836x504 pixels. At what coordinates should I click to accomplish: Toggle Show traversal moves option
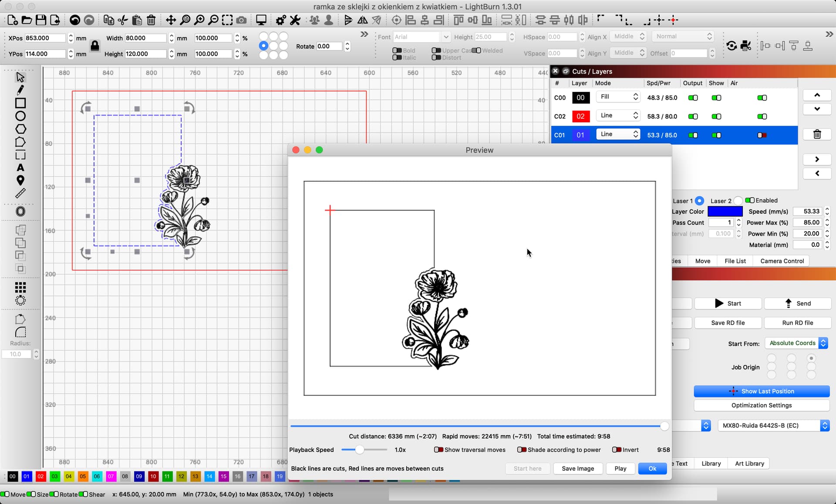click(x=438, y=450)
